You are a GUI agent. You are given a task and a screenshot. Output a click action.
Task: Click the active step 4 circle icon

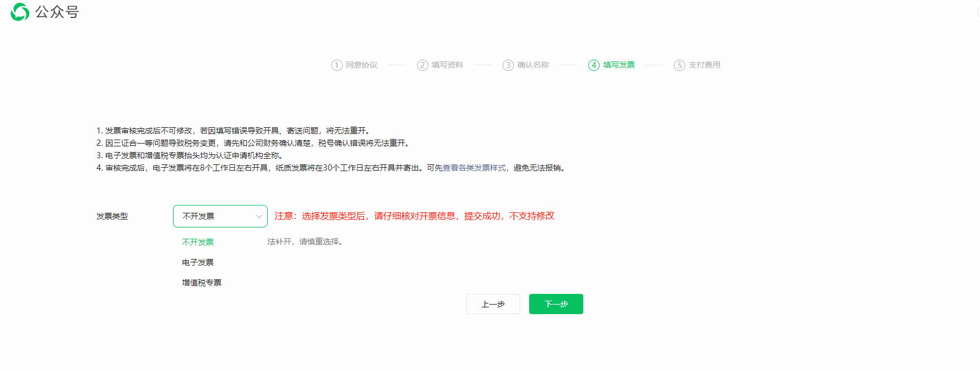tap(594, 65)
